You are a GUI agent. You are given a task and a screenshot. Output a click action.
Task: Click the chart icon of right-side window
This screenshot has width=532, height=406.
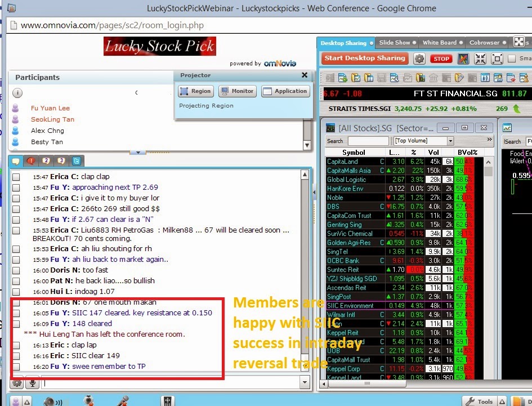click(507, 128)
